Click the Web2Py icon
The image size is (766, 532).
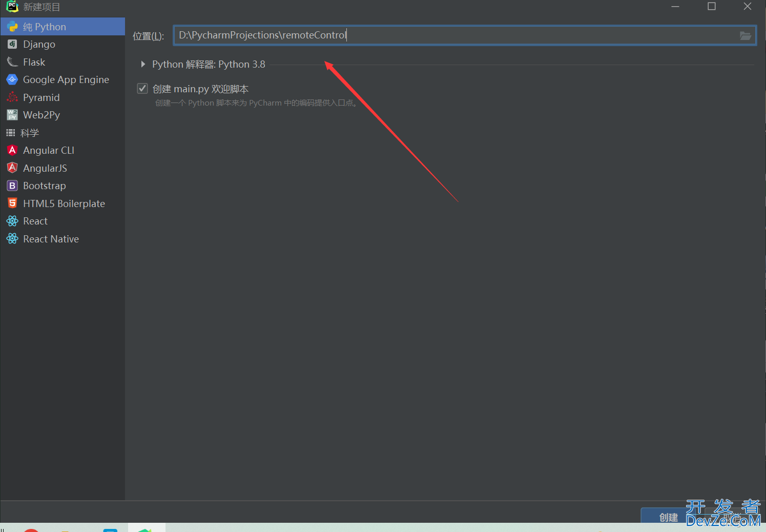[12, 115]
